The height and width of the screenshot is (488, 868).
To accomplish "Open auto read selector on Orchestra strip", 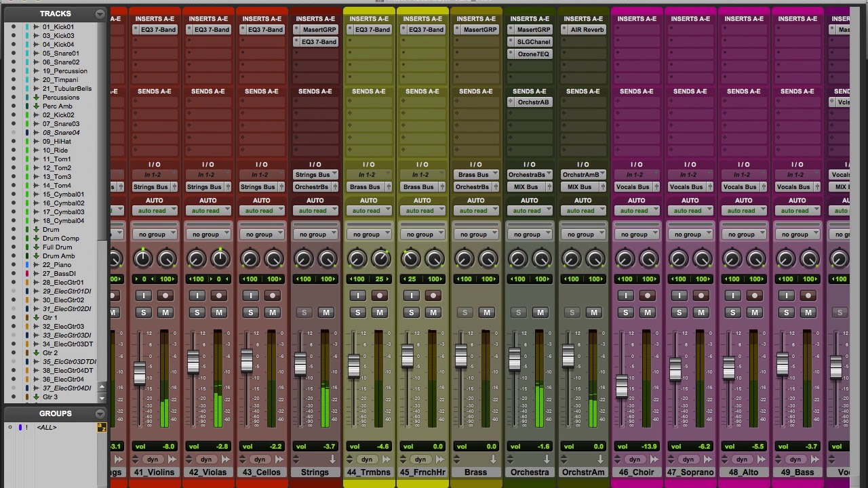I will click(530, 211).
